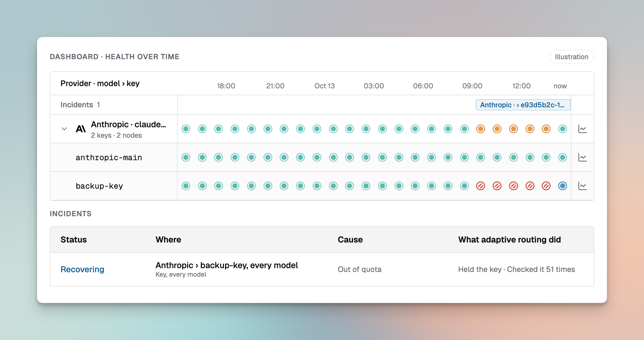Click the Oct 13 date label
Viewport: 644px width, 340px height.
pyautogui.click(x=325, y=86)
